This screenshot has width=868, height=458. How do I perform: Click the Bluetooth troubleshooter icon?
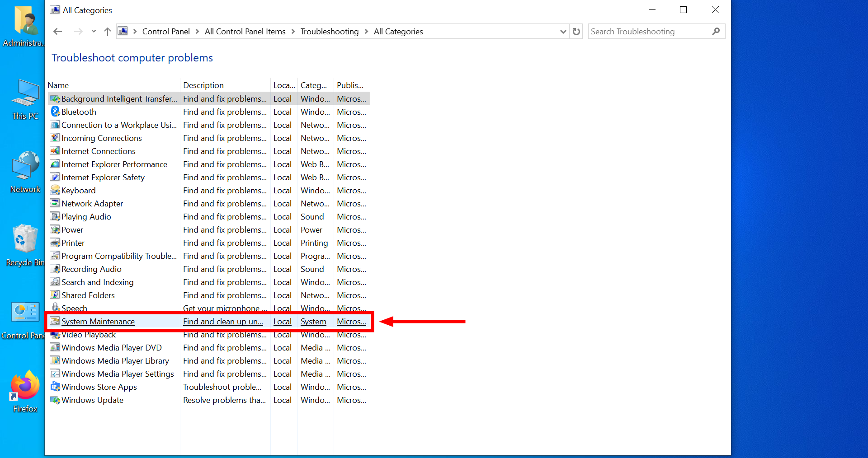pos(55,112)
